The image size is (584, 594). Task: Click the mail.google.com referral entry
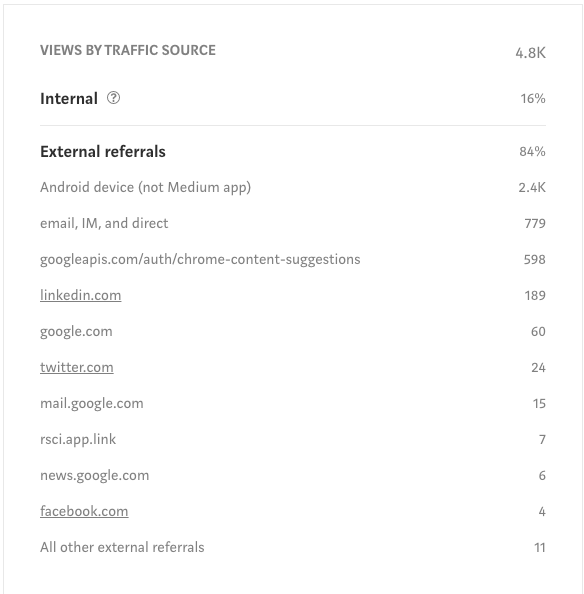pyautogui.click(x=92, y=403)
